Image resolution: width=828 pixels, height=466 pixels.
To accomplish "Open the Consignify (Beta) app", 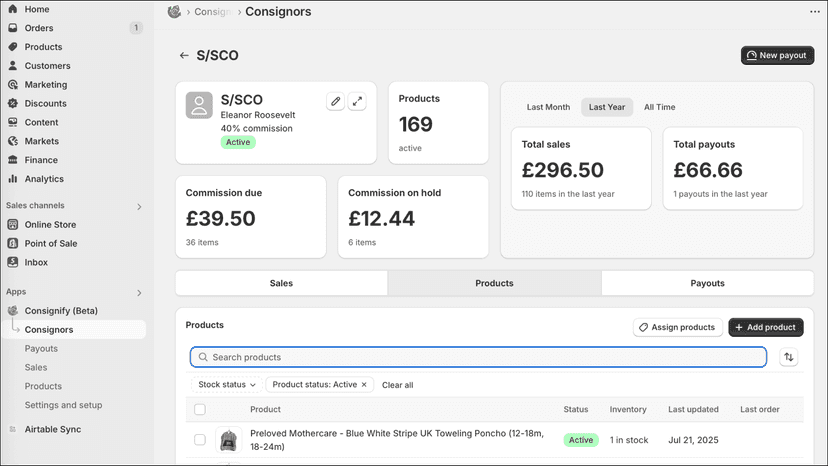I will click(61, 311).
